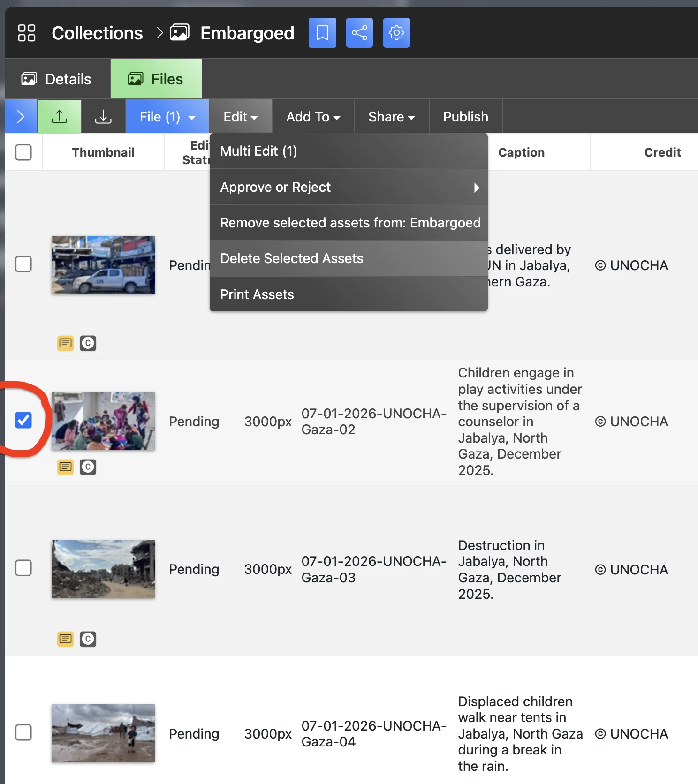Image resolution: width=698 pixels, height=784 pixels.
Task: Toggle the select-all header checkbox
Action: 23,152
